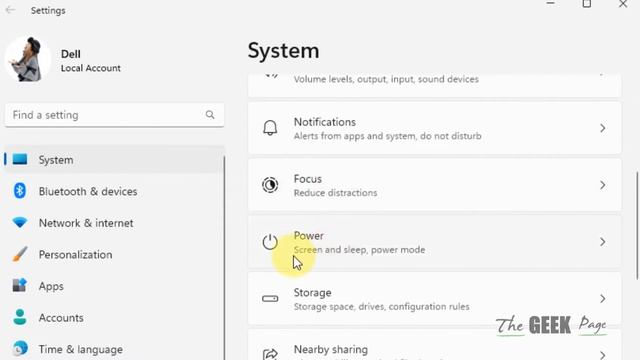Screen dimensions: 640x360
Task: Open the Notifications settings card
Action: pos(434,128)
